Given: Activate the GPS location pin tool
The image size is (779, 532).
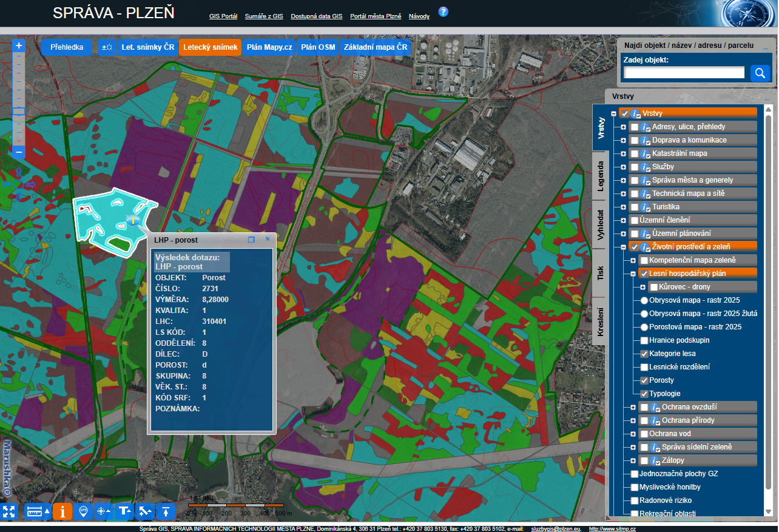Looking at the screenshot, I should coord(83,511).
